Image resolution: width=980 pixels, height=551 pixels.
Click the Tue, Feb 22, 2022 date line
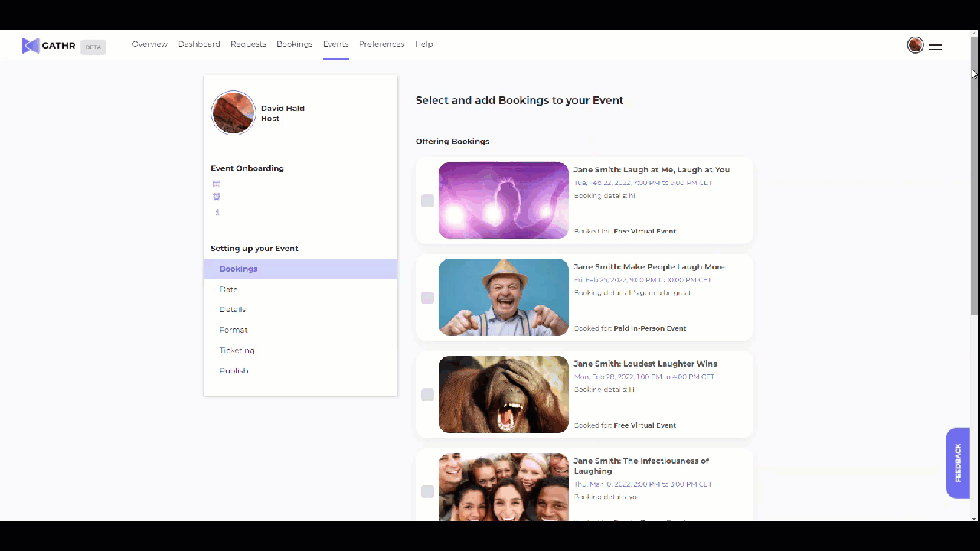click(x=643, y=183)
